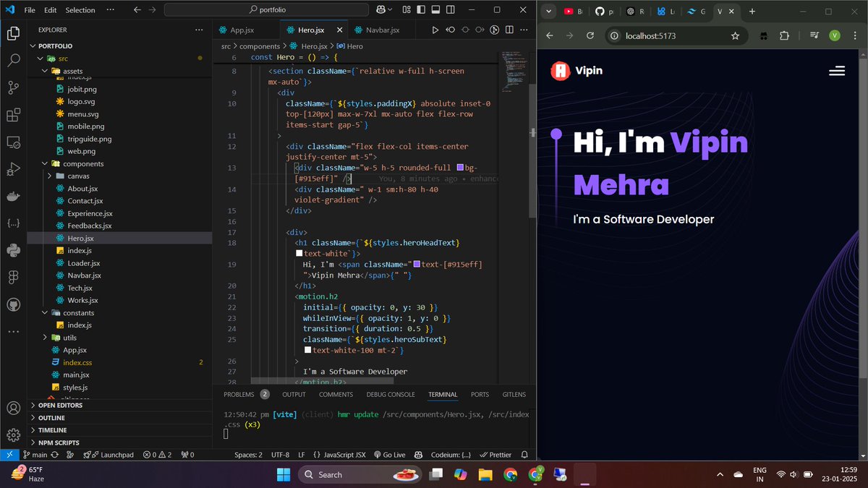
Task: Open the Search view in the activity bar
Action: click(13, 61)
